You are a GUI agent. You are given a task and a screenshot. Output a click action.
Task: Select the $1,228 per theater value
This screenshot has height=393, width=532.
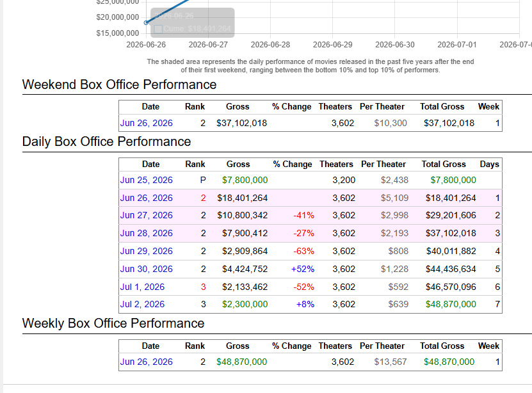coord(394,269)
